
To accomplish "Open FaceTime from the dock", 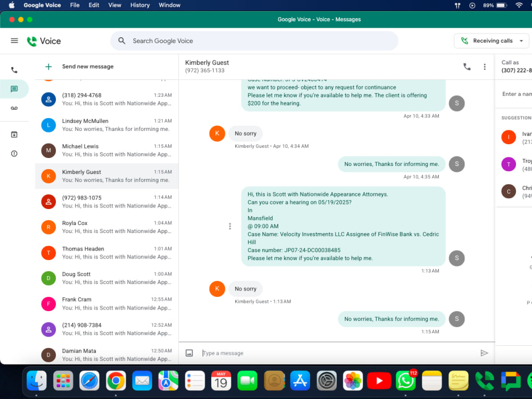I will click(x=247, y=381).
